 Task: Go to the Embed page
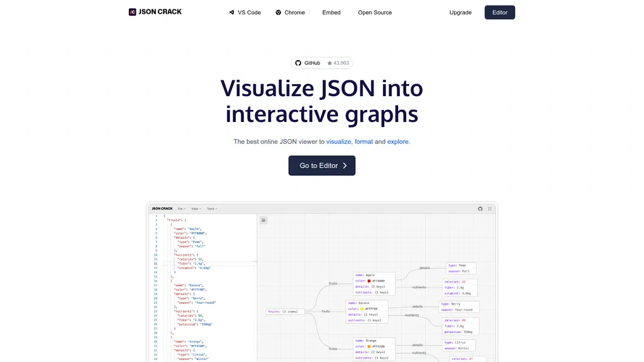click(331, 13)
